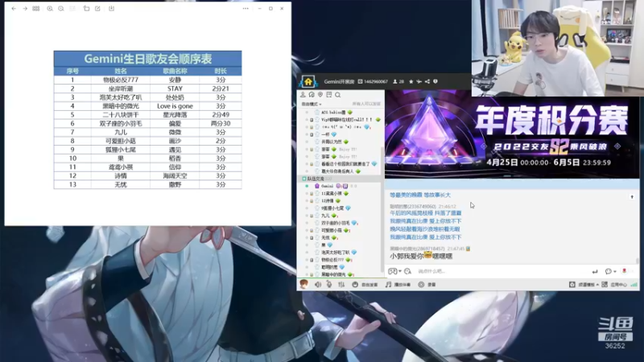Image resolution: width=644 pixels, height=362 pixels.
Task: Edit the image in the viewer
Action: tap(97, 9)
